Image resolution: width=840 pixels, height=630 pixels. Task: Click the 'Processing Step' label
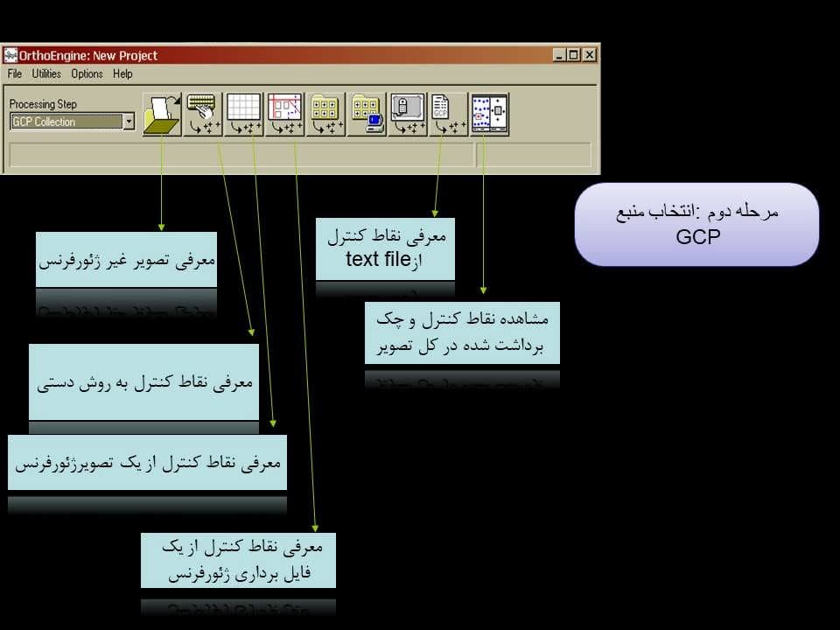pos(43,104)
